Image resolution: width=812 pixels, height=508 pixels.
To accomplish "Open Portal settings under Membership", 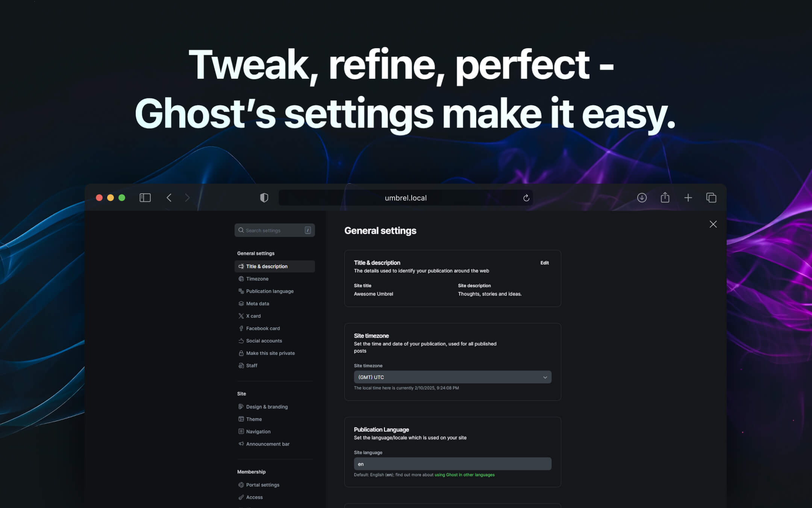I will (x=262, y=485).
